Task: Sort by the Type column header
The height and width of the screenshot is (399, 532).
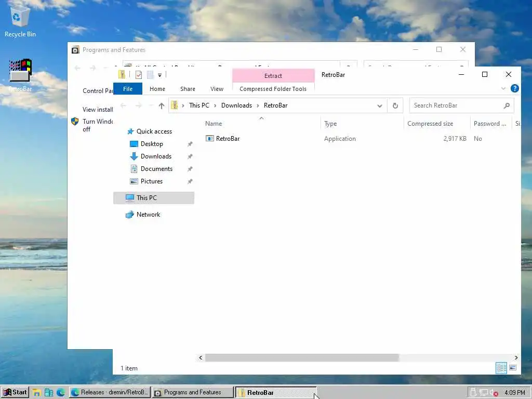Action: (x=362, y=124)
